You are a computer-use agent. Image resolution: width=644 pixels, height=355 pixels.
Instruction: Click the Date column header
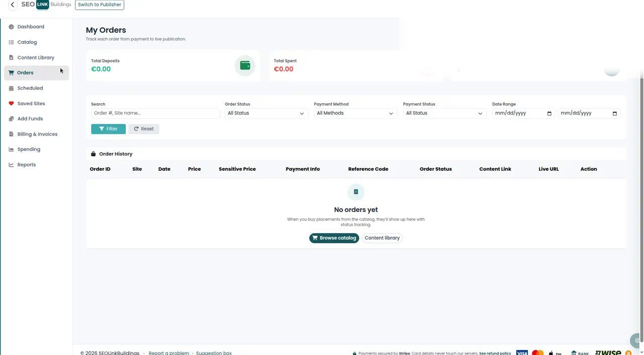coord(164,169)
